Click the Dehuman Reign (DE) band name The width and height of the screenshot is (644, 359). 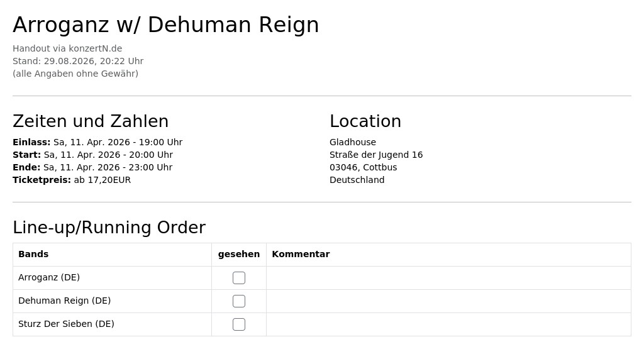point(65,301)
